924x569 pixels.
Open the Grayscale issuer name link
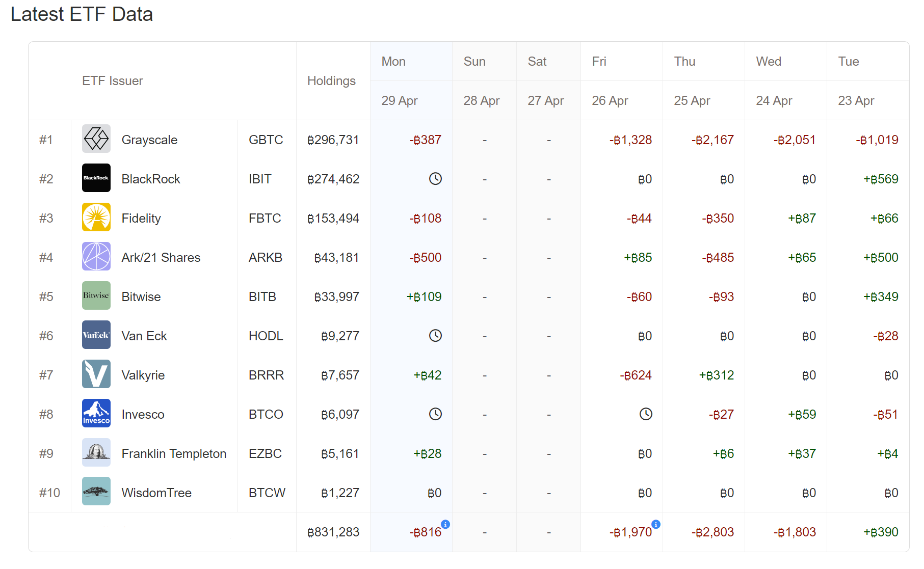click(149, 140)
